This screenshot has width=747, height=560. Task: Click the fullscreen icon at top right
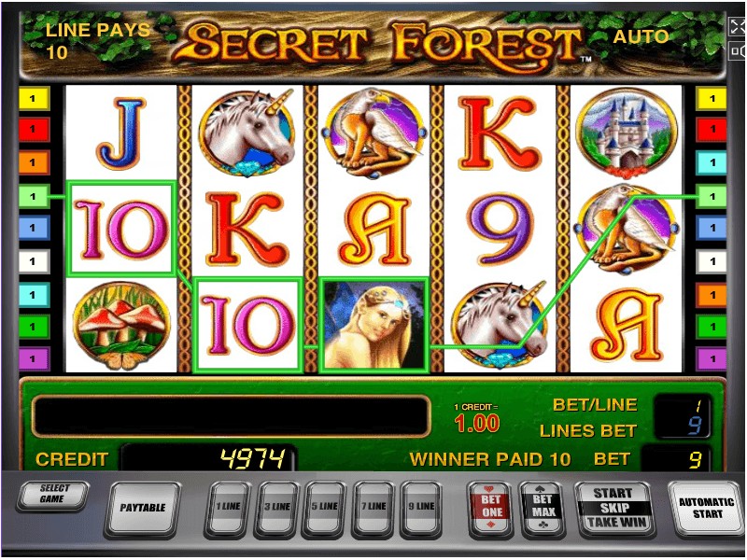(x=738, y=26)
